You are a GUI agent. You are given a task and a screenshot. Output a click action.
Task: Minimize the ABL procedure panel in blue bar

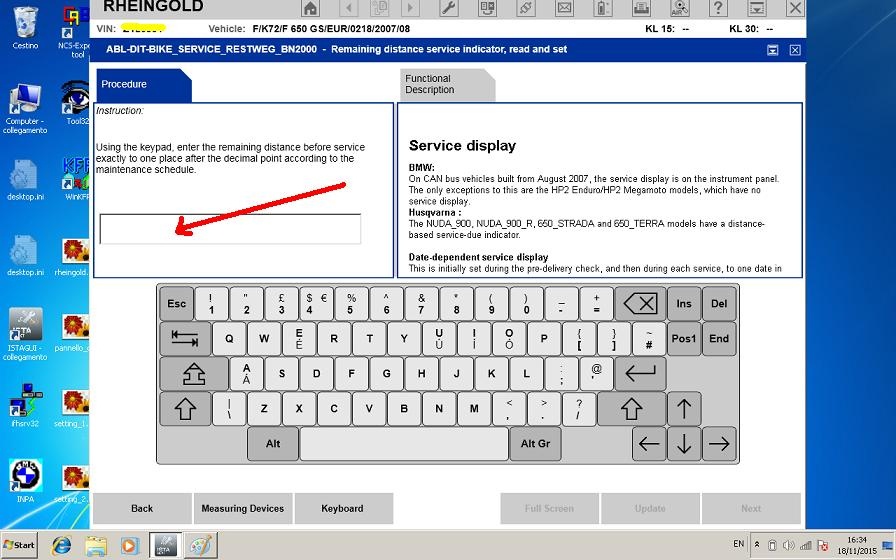coord(773,50)
